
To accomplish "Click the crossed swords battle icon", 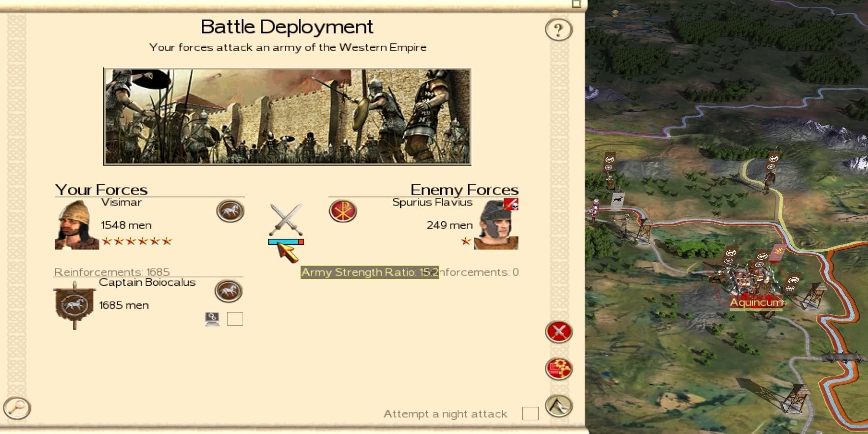I will (286, 220).
